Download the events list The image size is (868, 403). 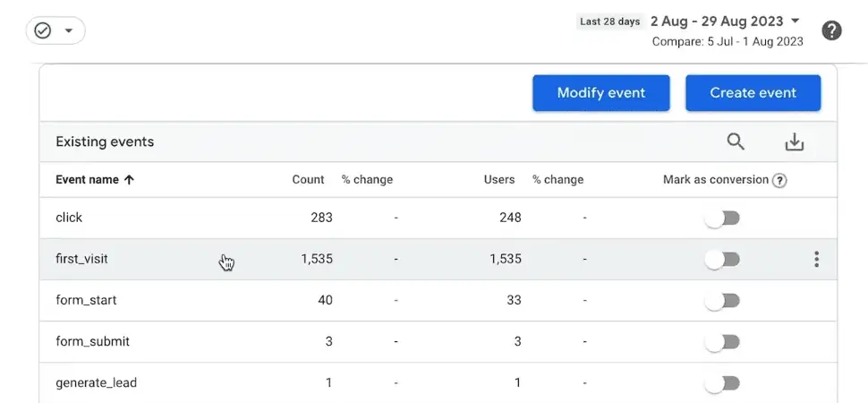coord(794,141)
